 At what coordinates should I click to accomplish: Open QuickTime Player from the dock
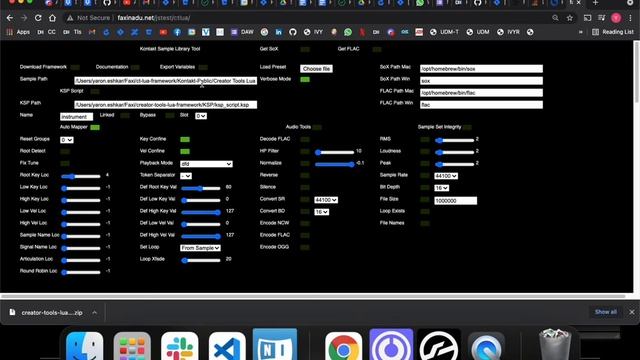(487, 347)
